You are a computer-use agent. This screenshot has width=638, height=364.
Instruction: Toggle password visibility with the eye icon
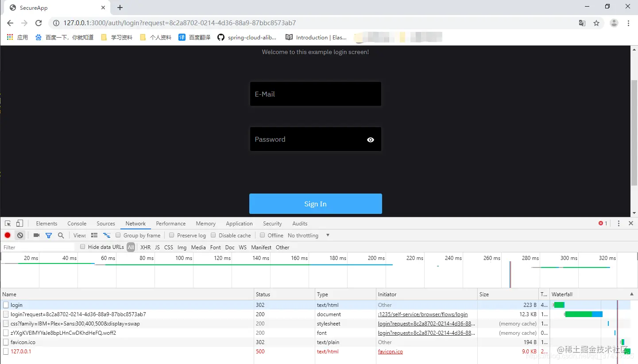tap(371, 139)
